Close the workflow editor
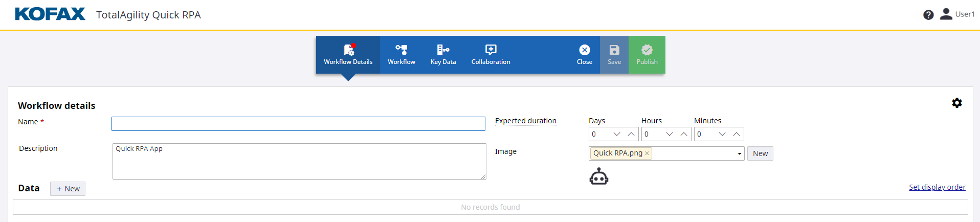This screenshot has width=980, height=222. (x=584, y=55)
